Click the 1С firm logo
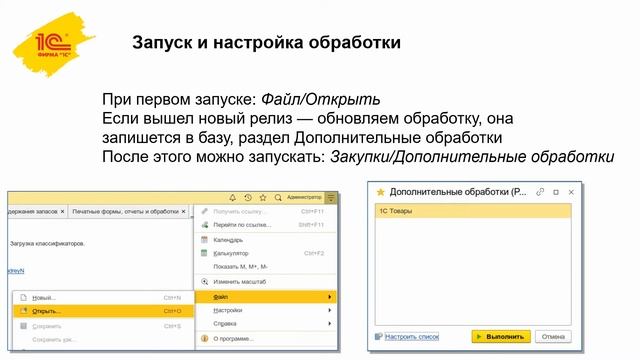640x360 pixels. coord(54,45)
